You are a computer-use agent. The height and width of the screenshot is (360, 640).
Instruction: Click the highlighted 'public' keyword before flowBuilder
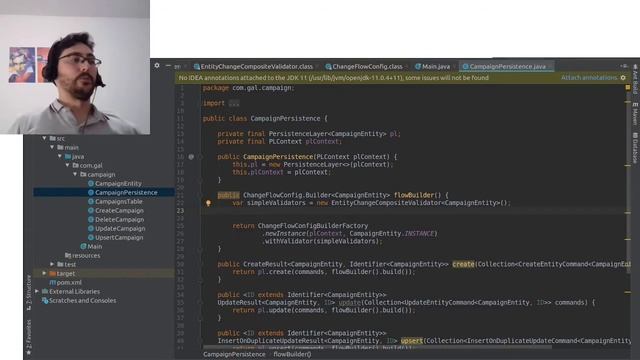[x=229, y=195]
